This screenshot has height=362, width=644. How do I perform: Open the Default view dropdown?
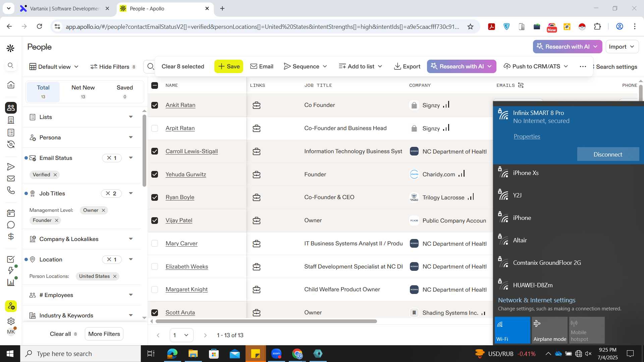point(54,67)
